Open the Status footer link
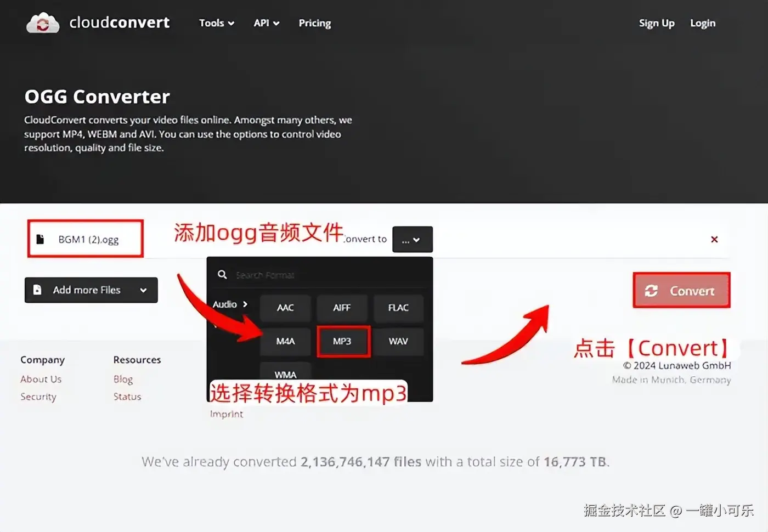Screen dimensions: 768x532 [x=127, y=397]
